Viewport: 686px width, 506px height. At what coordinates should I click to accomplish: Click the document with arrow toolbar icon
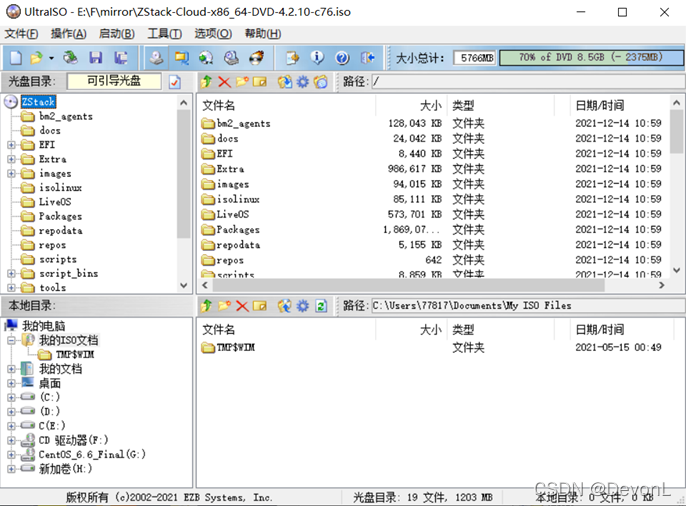pos(292,57)
